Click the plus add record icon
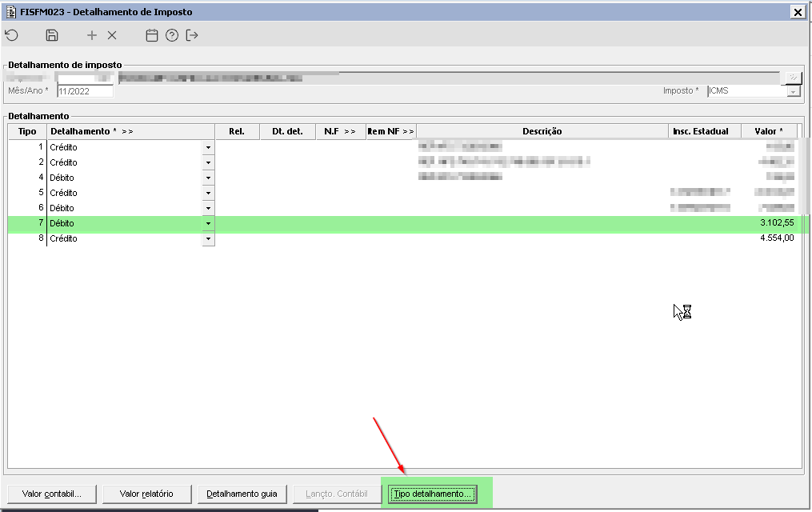Screen dimensions: 812x512 pos(92,35)
